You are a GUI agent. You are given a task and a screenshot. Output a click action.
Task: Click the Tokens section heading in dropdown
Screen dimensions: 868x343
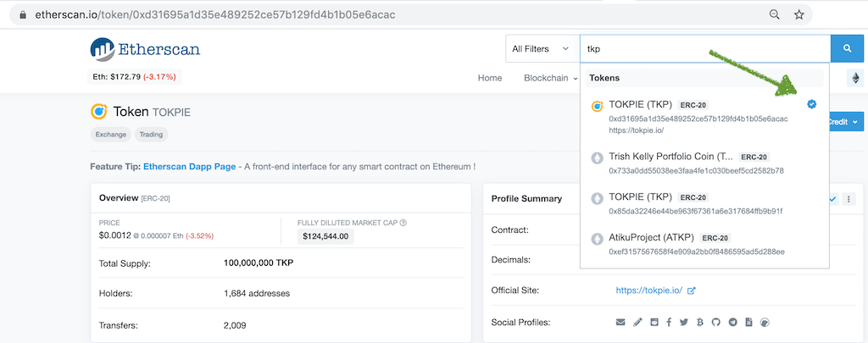pos(604,78)
